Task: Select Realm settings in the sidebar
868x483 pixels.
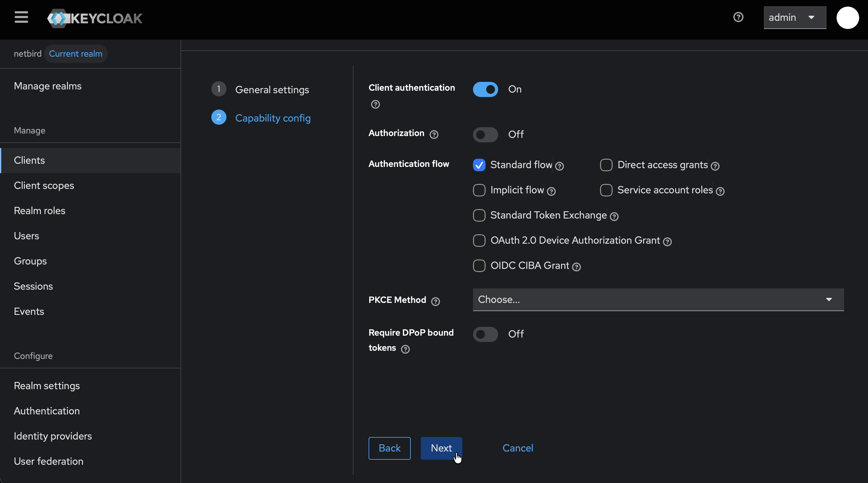Action: pyautogui.click(x=47, y=385)
